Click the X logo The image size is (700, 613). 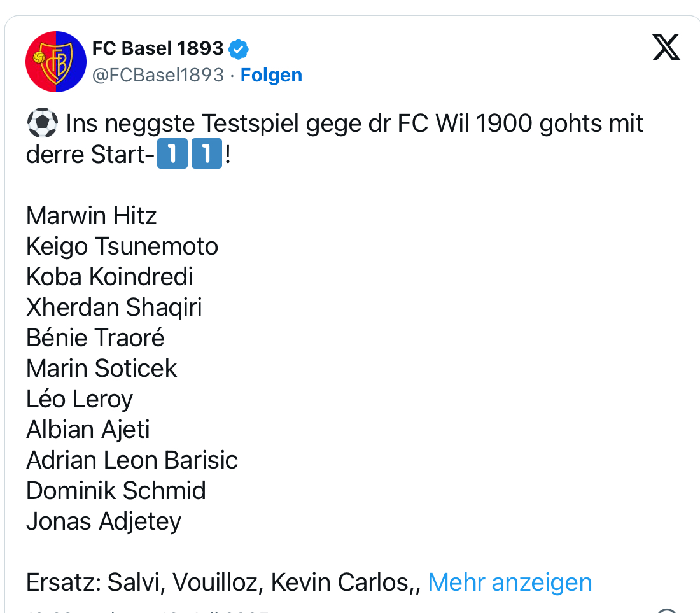point(666,48)
